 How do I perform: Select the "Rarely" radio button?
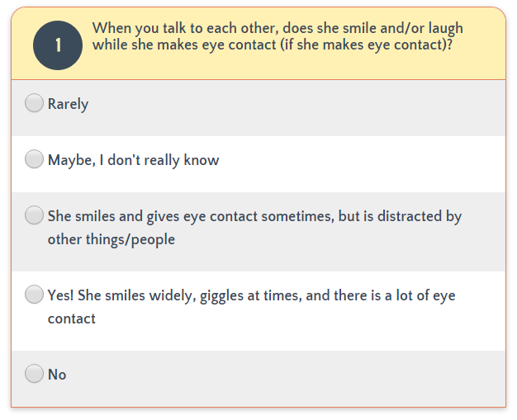pyautogui.click(x=34, y=103)
